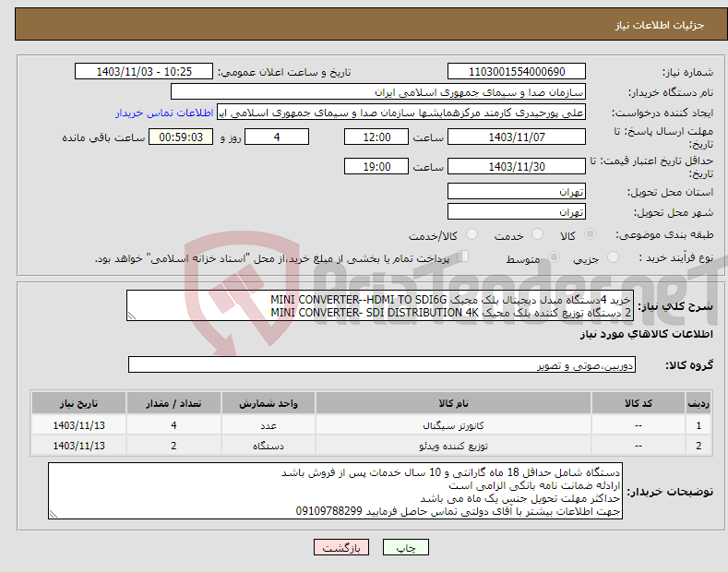728x572 pixels.
Task: Click the چاپ (print) button
Action: pos(405,547)
